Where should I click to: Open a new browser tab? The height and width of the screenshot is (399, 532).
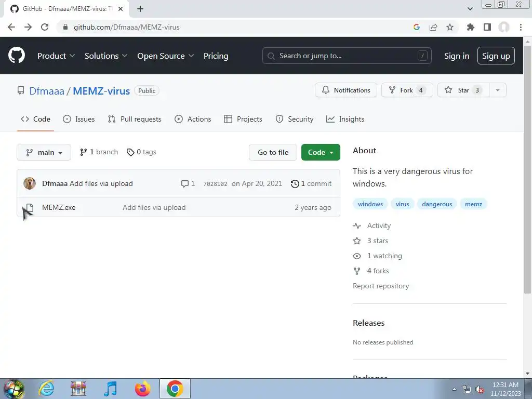(x=140, y=9)
